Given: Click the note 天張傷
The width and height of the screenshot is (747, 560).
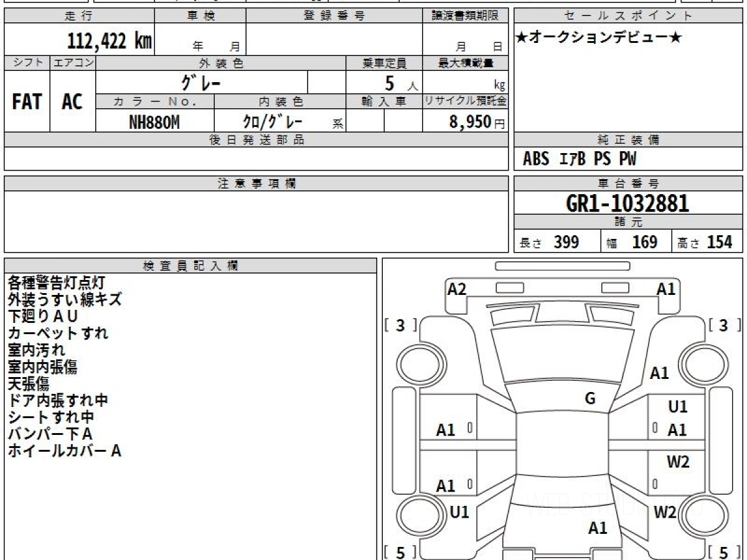Looking at the screenshot, I should [28, 383].
